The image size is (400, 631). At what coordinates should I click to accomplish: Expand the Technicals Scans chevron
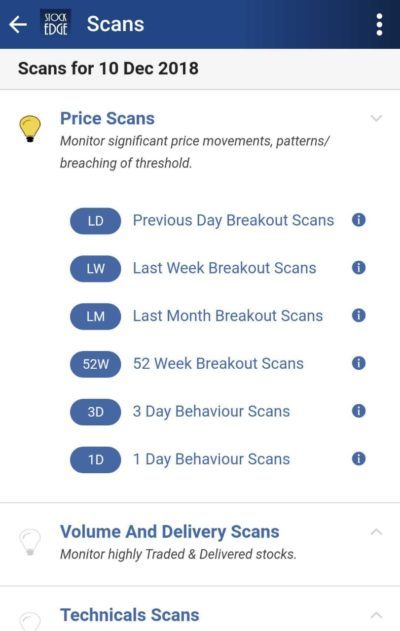tap(376, 615)
